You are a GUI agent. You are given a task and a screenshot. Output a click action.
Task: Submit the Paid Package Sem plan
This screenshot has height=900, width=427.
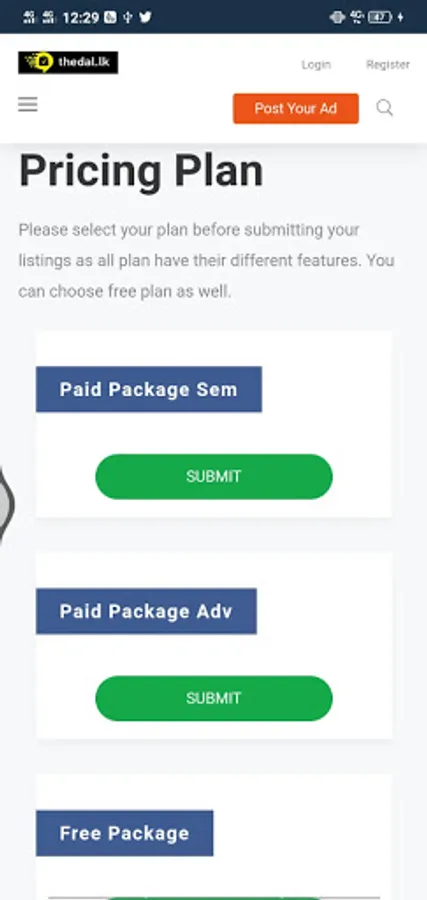tap(214, 476)
